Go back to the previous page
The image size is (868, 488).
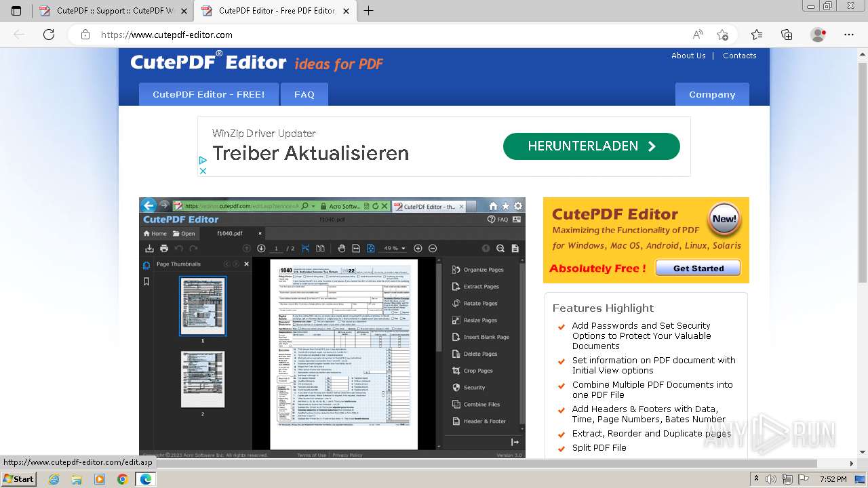[19, 35]
